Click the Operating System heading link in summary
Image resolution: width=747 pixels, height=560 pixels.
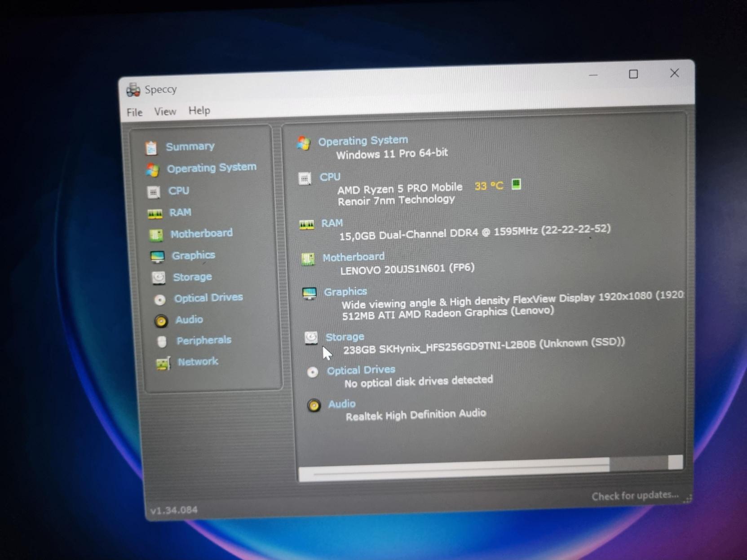tap(363, 141)
